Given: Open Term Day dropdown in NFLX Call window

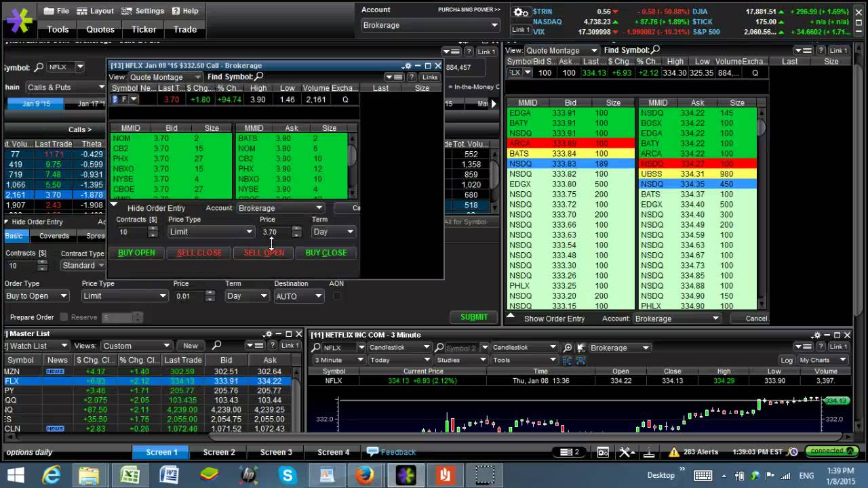Looking at the screenshot, I should click(333, 232).
